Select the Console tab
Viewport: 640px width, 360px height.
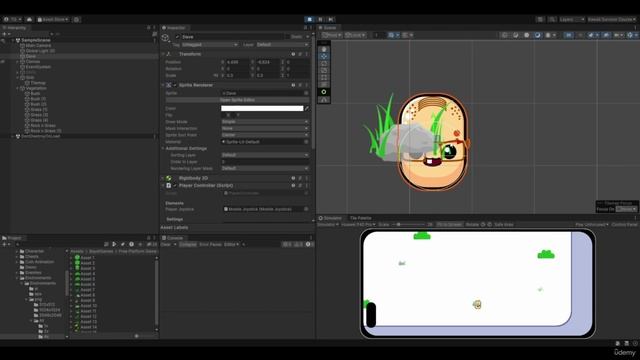173,238
